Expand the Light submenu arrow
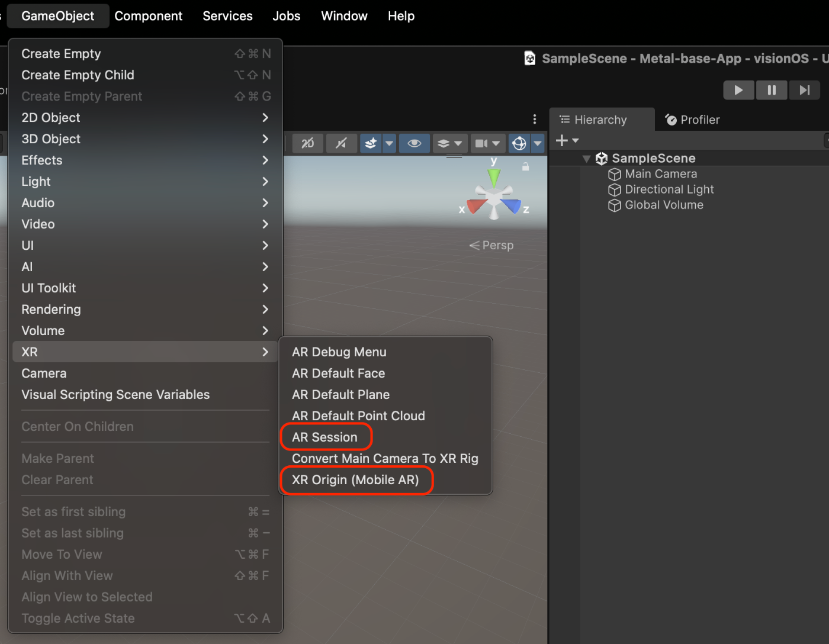 [265, 182]
